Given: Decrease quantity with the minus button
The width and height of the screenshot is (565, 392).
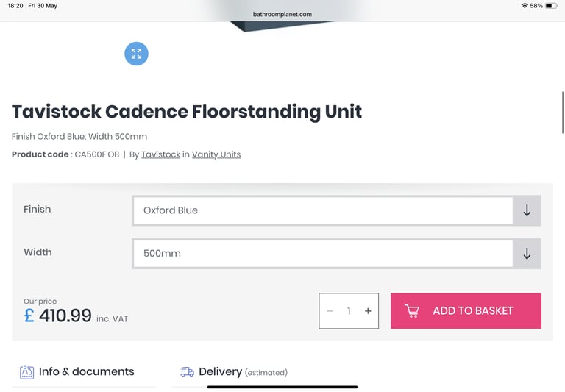Looking at the screenshot, I should [330, 311].
